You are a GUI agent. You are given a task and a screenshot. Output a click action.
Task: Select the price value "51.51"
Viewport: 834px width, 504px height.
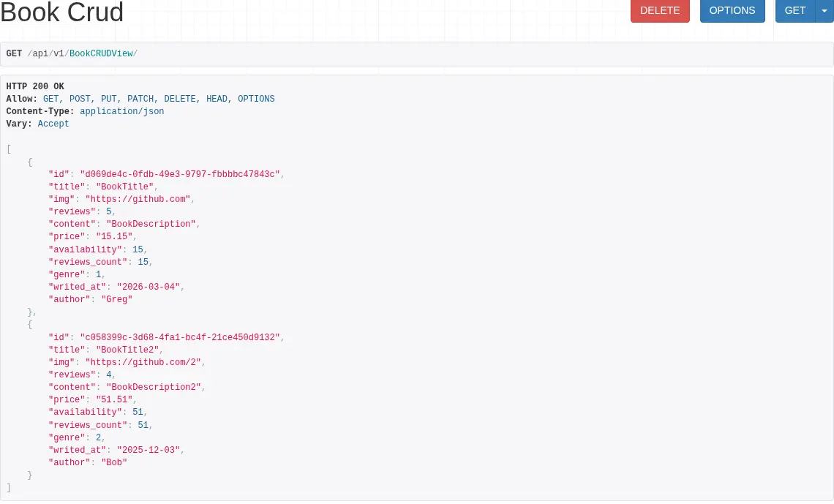[114, 399]
